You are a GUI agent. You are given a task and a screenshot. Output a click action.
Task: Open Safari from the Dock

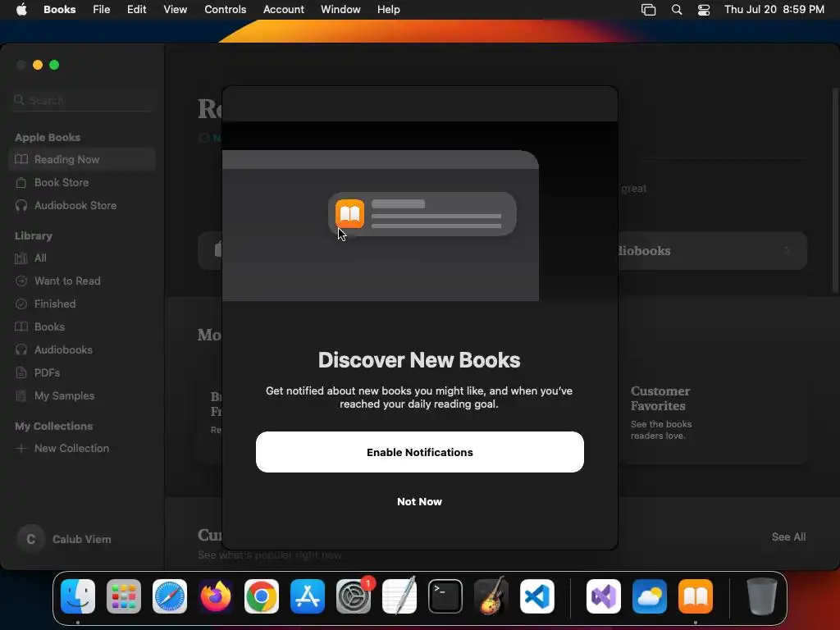pos(170,596)
